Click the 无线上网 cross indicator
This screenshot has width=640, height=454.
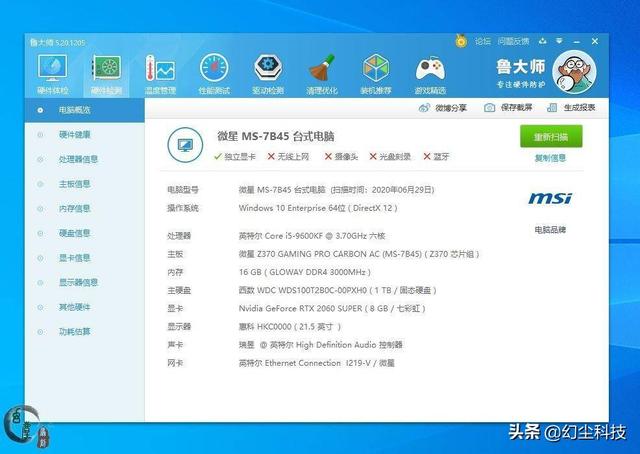pos(288,156)
